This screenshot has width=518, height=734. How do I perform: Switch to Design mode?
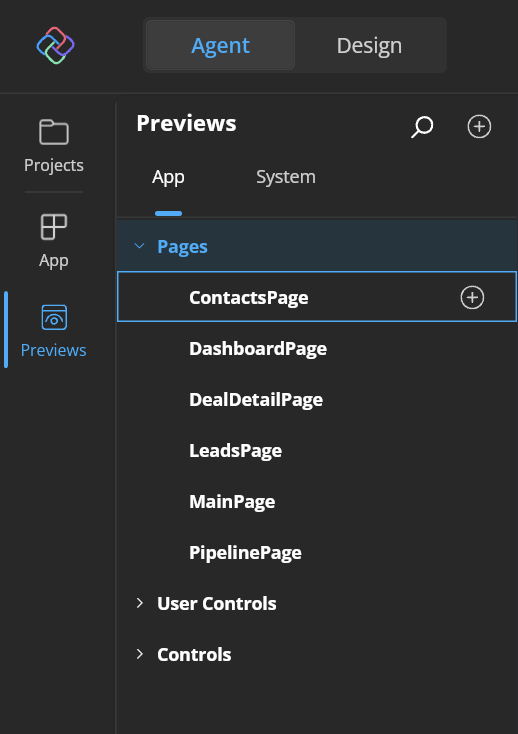click(369, 45)
